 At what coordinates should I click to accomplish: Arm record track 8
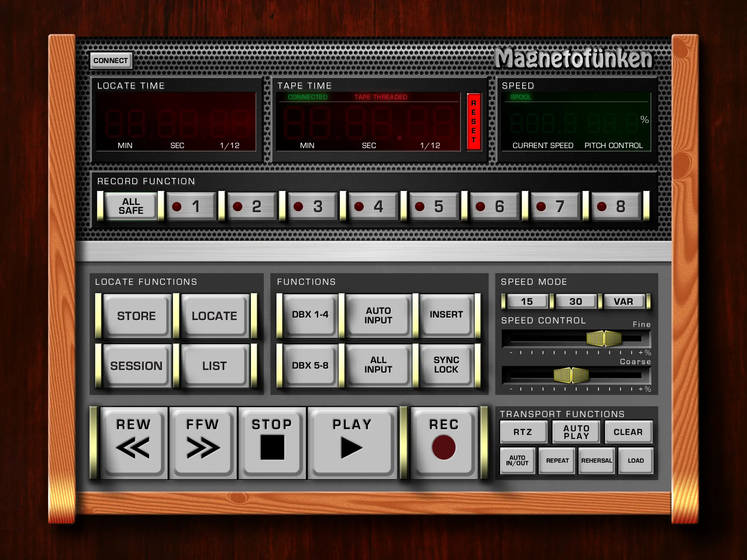(616, 206)
